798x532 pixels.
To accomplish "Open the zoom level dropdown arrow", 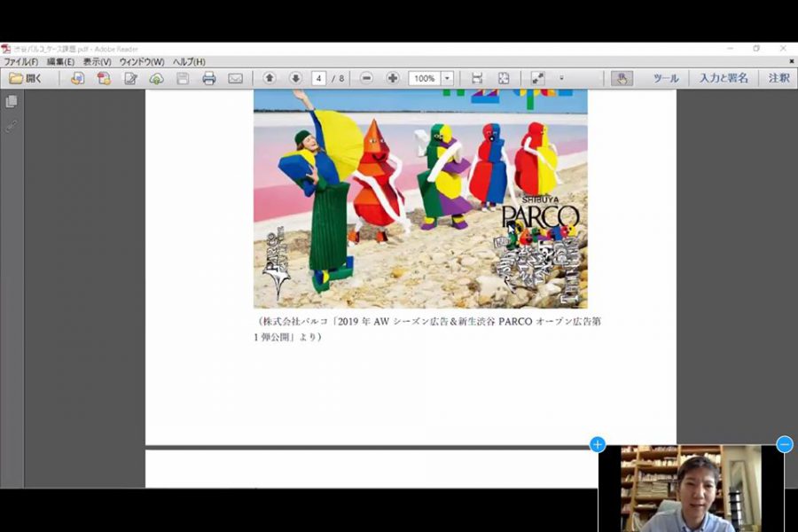I will click(448, 78).
